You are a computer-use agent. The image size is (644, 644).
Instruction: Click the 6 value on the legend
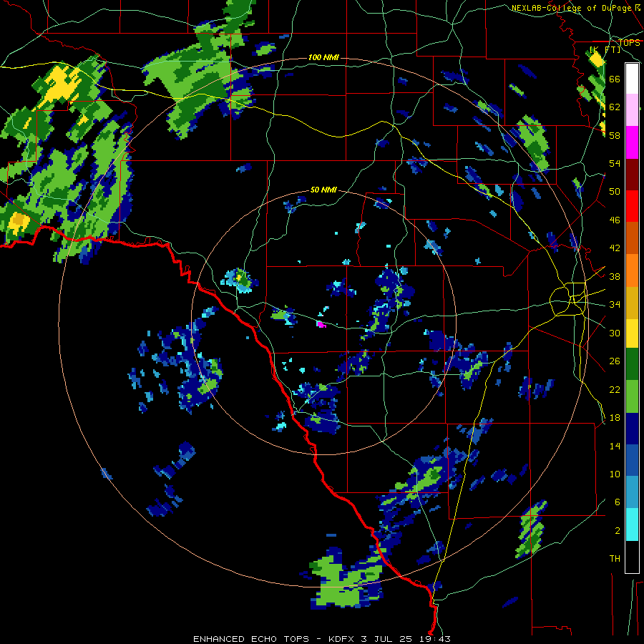click(618, 502)
